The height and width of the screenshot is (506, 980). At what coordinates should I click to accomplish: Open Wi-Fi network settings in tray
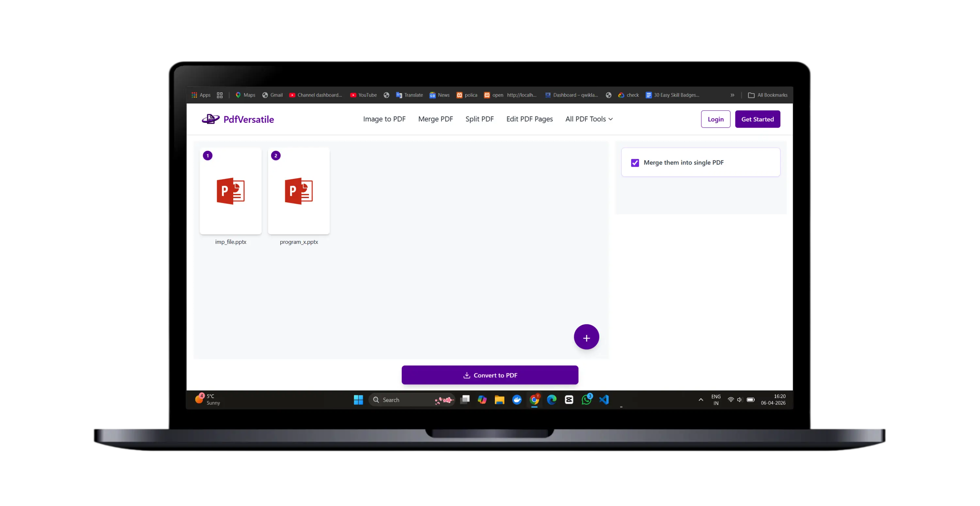(x=730, y=400)
